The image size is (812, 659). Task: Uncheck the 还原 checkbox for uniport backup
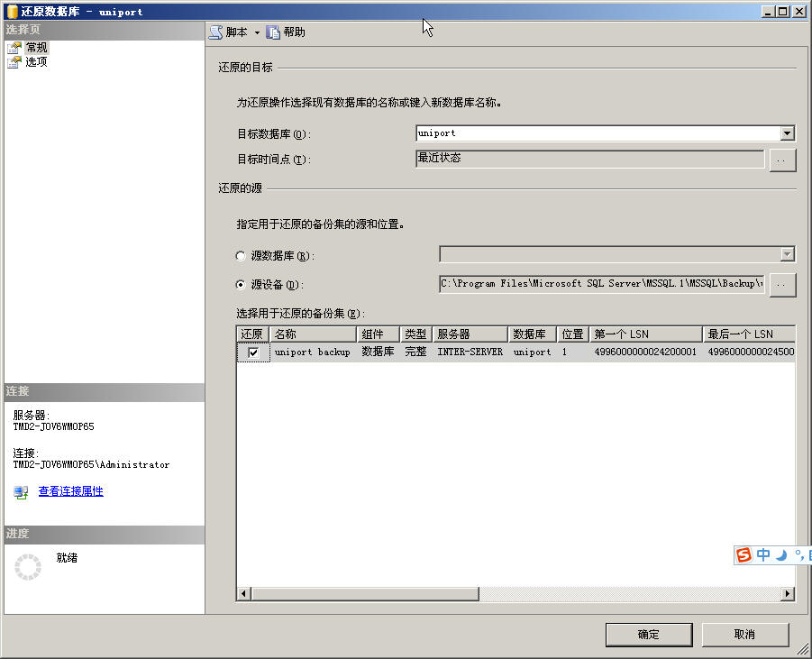(251, 352)
